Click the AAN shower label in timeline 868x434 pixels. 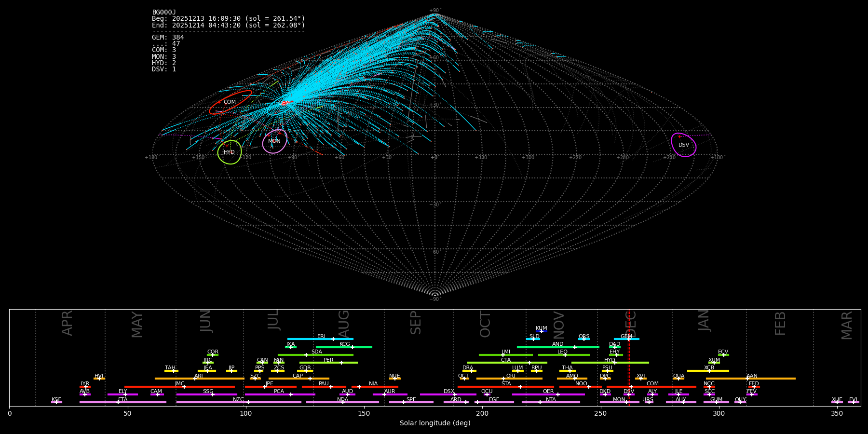click(x=752, y=376)
